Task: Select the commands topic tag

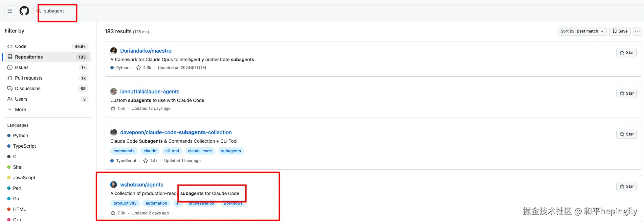Action: coord(124,151)
